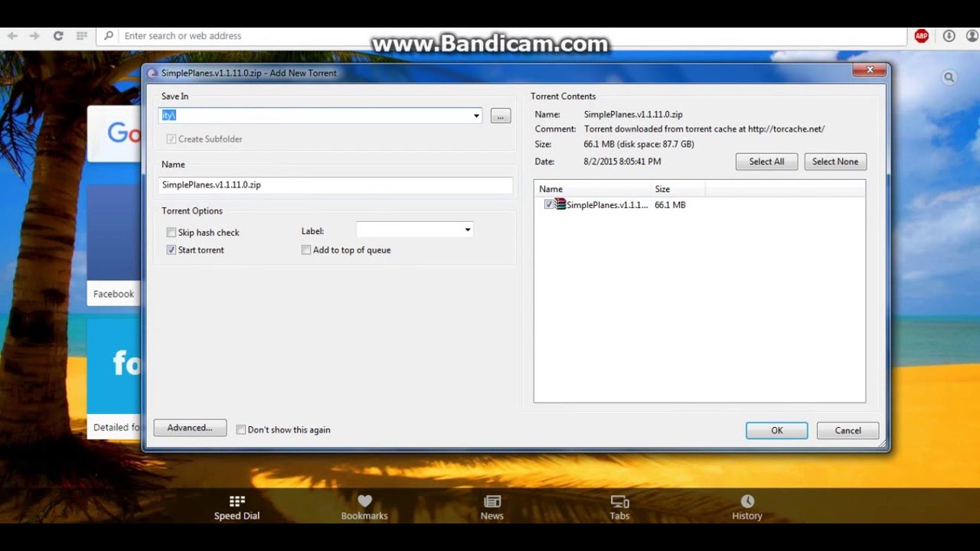Open the user account icon
This screenshot has width=980, height=551.
tap(971, 36)
